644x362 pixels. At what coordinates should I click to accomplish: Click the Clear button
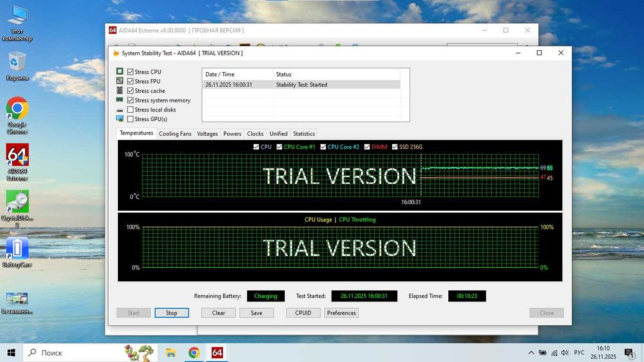point(218,312)
